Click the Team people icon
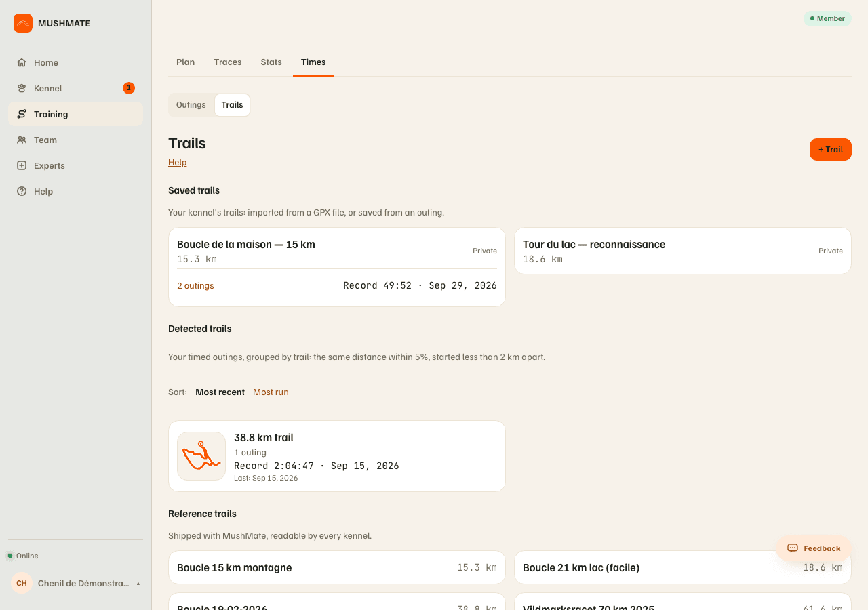Screen dimensions: 868x610 (22, 140)
